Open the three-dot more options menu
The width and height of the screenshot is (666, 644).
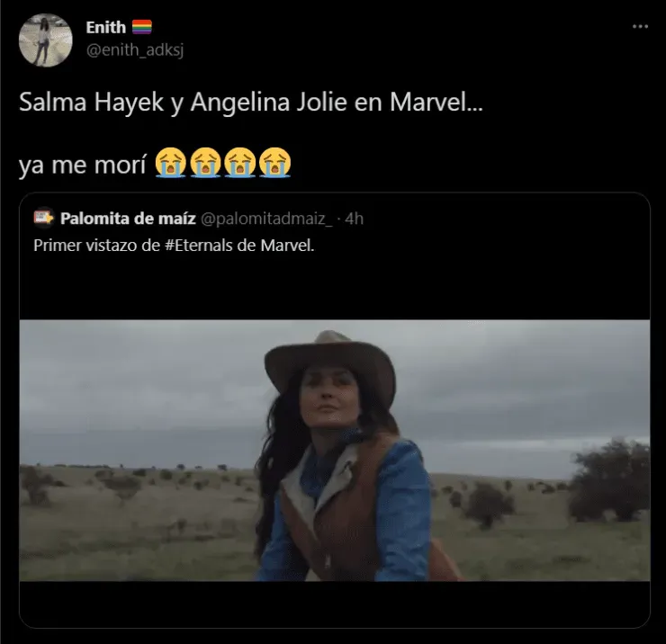pos(640,27)
